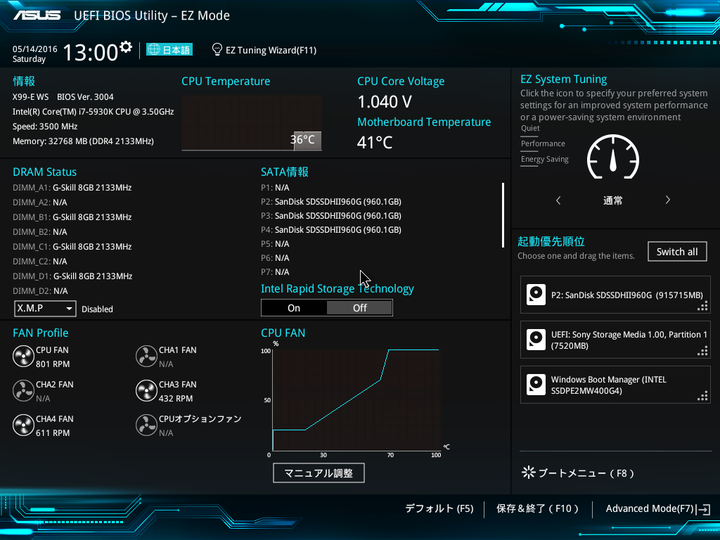Viewport: 720px width, 540px height.
Task: Click the CPU FAN fan icon
Action: (x=23, y=357)
